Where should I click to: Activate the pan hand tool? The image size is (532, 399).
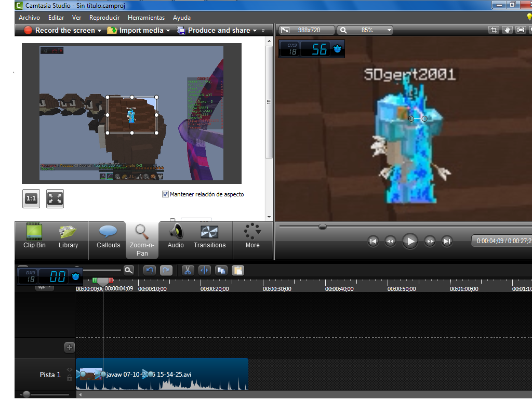[x=507, y=30]
